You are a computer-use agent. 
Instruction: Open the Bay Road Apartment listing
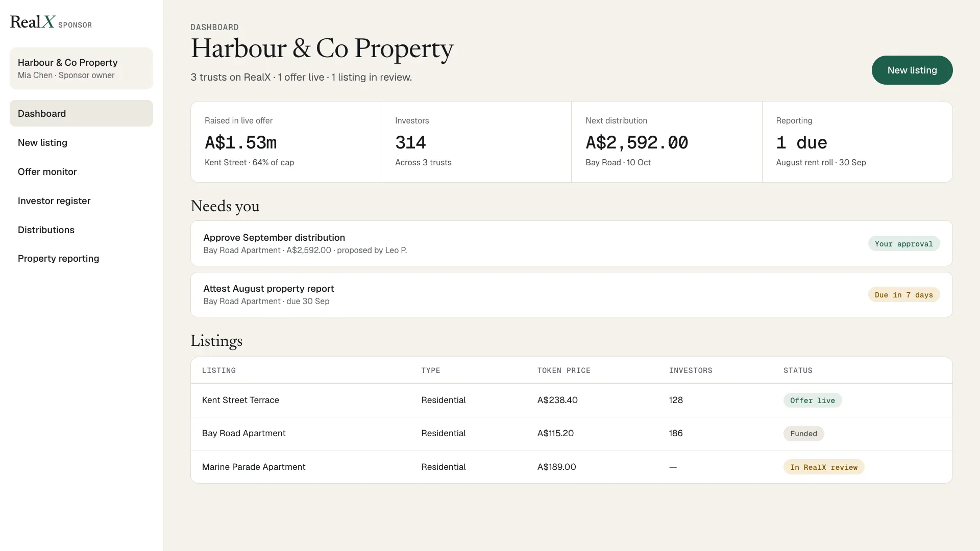click(571, 434)
